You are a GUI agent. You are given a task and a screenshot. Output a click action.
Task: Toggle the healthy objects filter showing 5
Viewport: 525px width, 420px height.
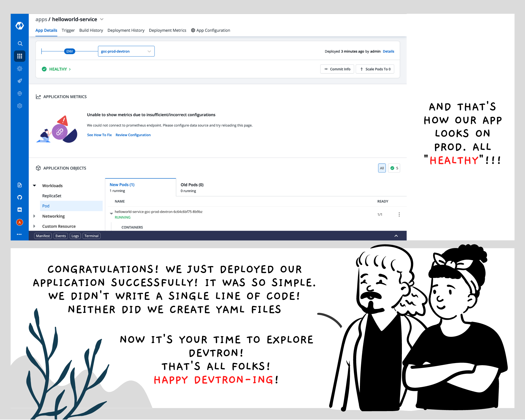pyautogui.click(x=394, y=168)
